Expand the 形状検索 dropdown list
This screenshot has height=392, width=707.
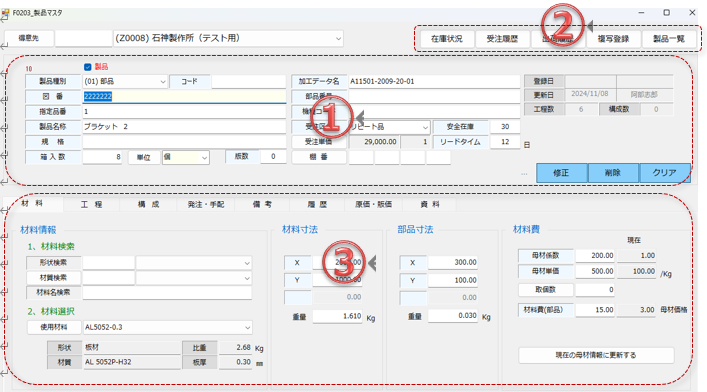pyautogui.click(x=247, y=263)
